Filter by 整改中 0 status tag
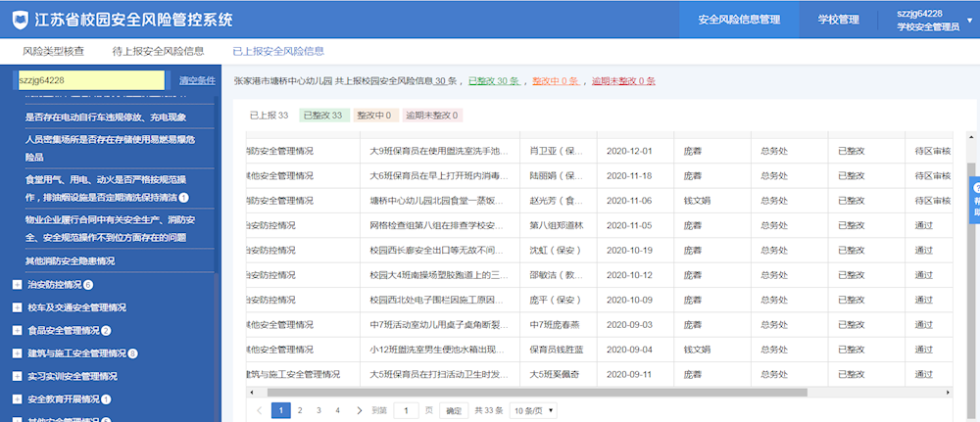Image resolution: width=980 pixels, height=422 pixels. pyautogui.click(x=373, y=116)
